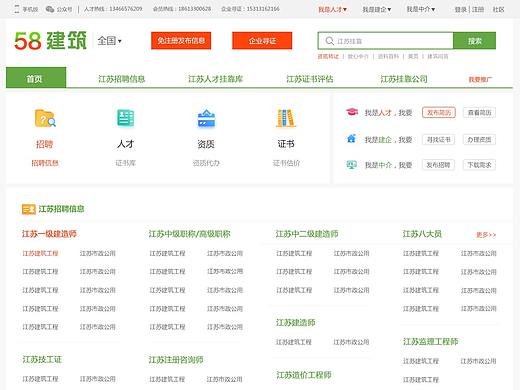The image size is (520, 390).
Task: Open the 江苏技工证 heading
Action: (42, 359)
